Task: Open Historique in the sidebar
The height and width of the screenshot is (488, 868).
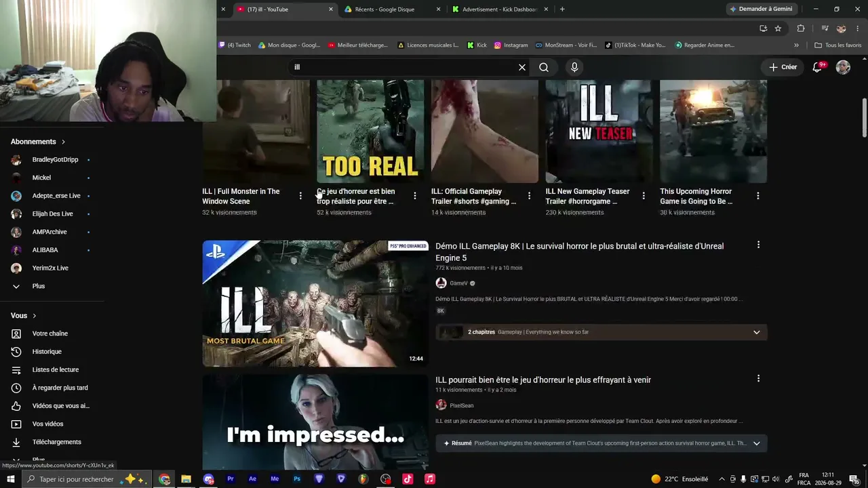Action: (47, 352)
